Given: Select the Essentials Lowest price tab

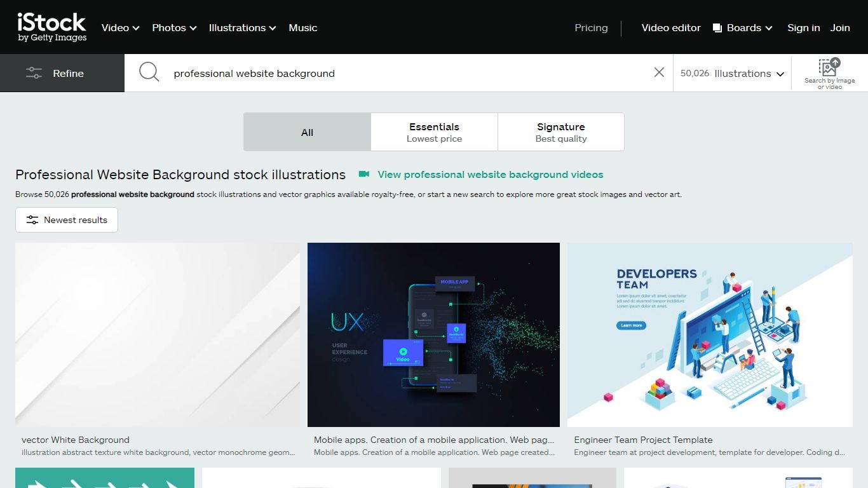Looking at the screenshot, I should coord(434,132).
